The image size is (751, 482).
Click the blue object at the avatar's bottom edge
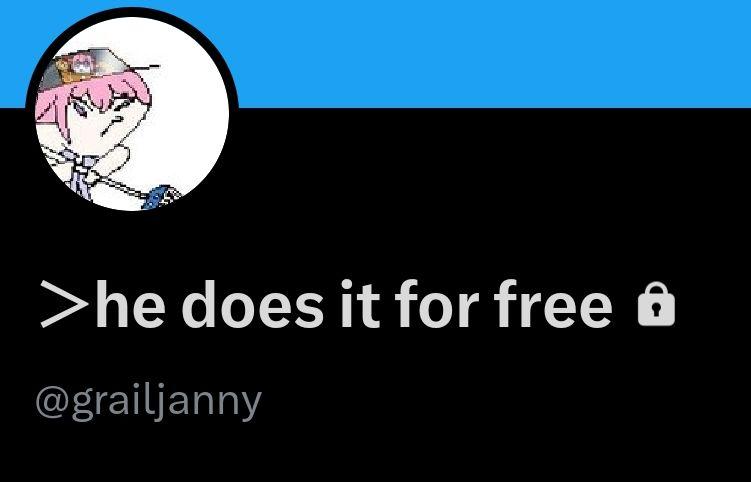pyautogui.click(x=161, y=197)
